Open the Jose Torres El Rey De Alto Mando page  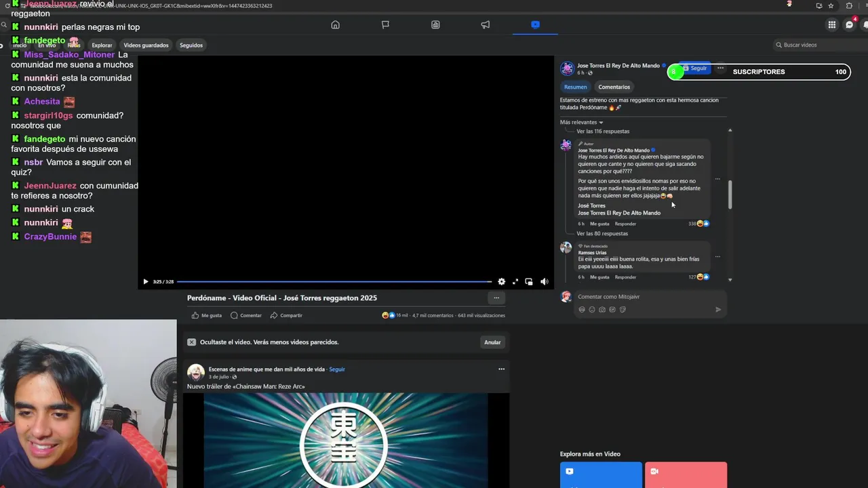pos(618,66)
